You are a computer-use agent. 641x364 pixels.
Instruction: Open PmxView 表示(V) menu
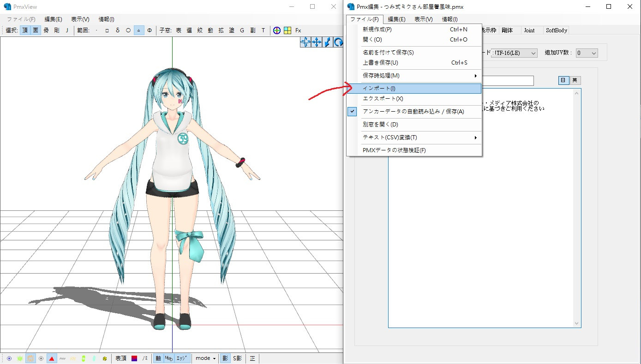point(80,19)
